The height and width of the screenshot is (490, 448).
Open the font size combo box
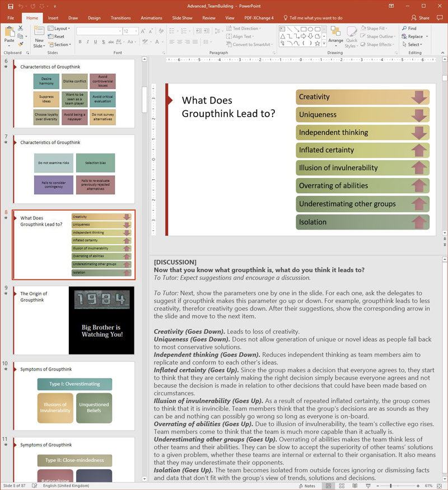(130, 31)
